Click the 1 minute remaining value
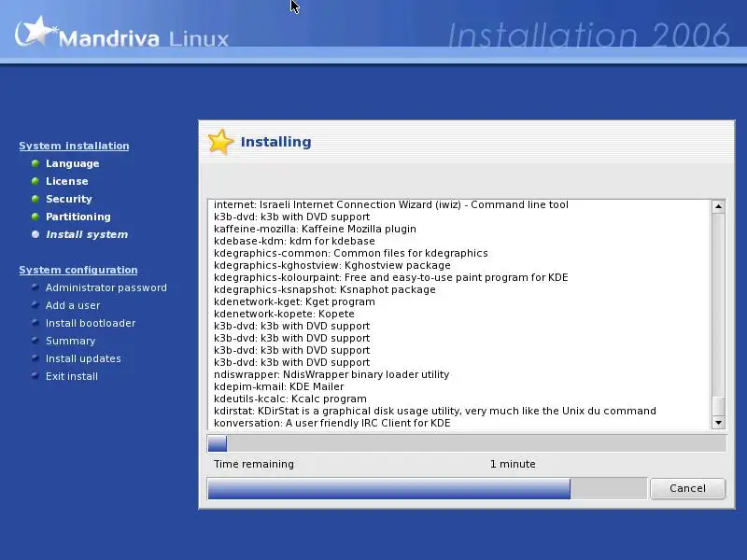Screen dimensions: 747x560 pos(513,464)
